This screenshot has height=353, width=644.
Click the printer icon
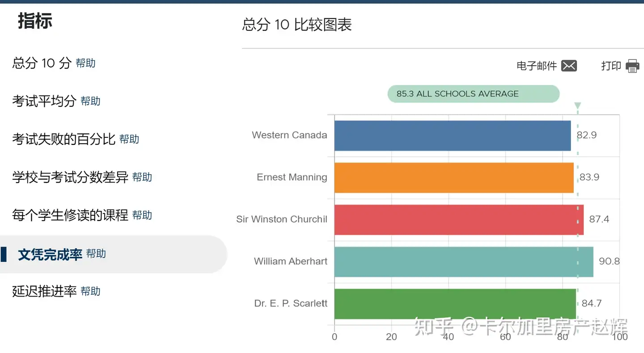(632, 66)
